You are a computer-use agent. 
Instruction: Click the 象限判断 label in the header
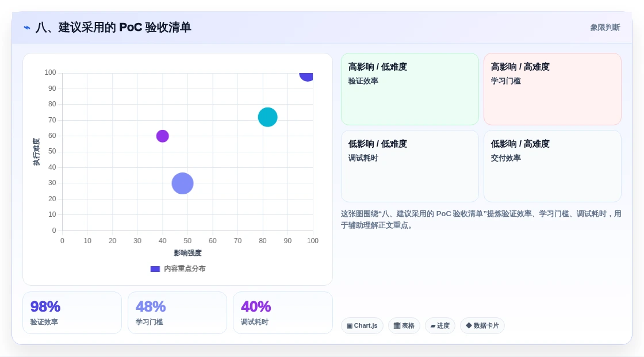(x=605, y=28)
